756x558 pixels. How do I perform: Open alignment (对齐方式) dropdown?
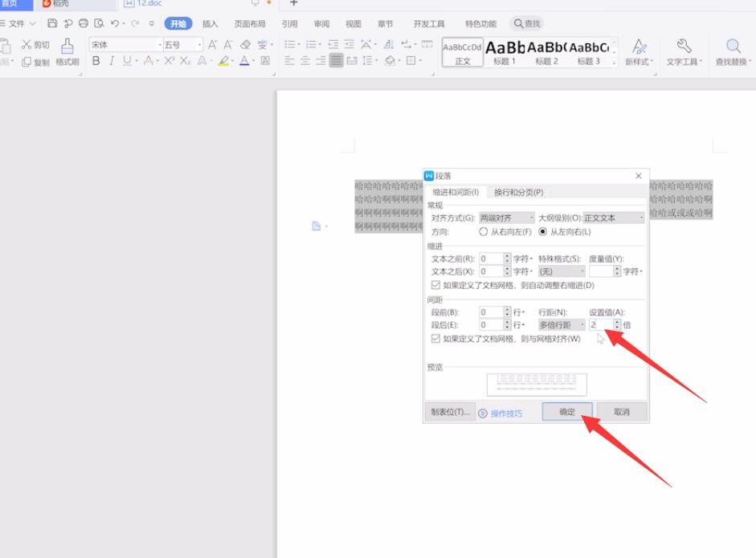(507, 218)
